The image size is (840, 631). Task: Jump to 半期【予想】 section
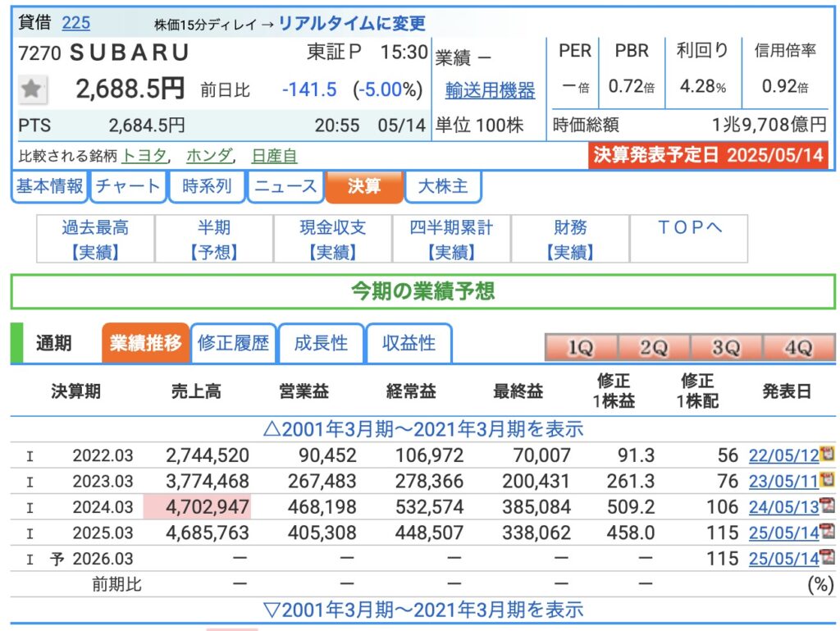tap(214, 239)
